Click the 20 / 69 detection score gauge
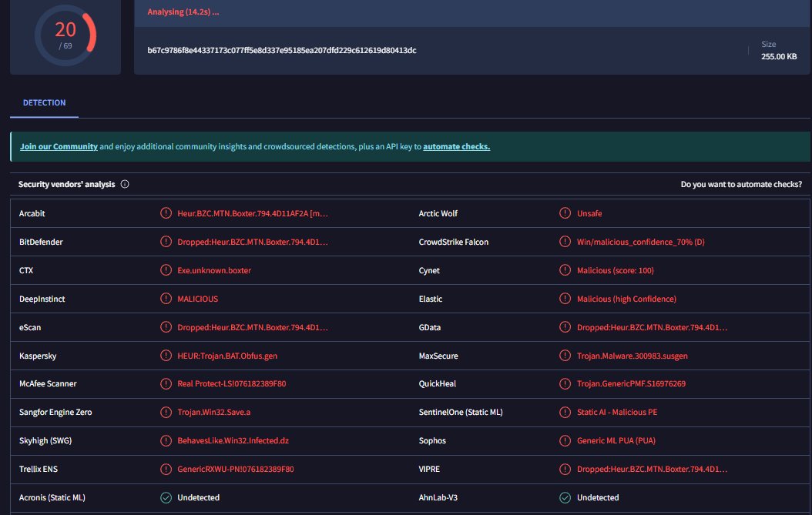This screenshot has width=812, height=515. point(65,35)
